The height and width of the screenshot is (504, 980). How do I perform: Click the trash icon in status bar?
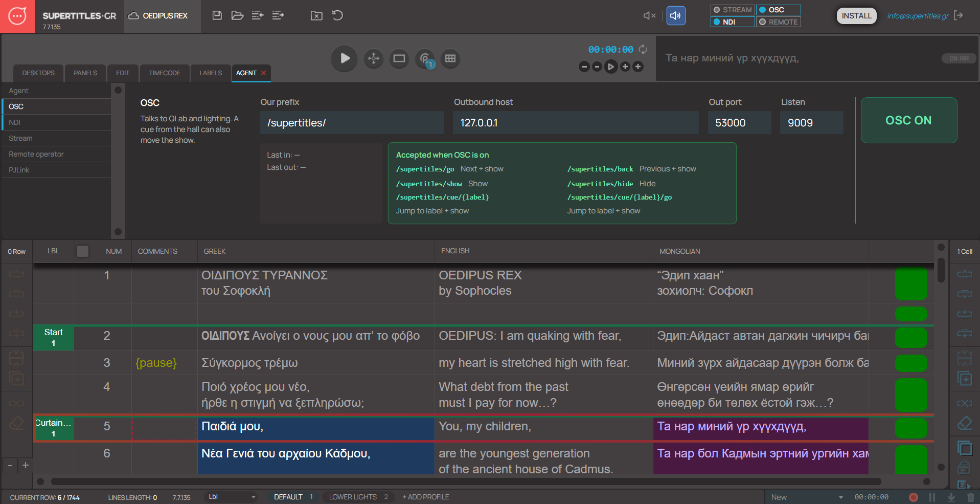[971, 497]
